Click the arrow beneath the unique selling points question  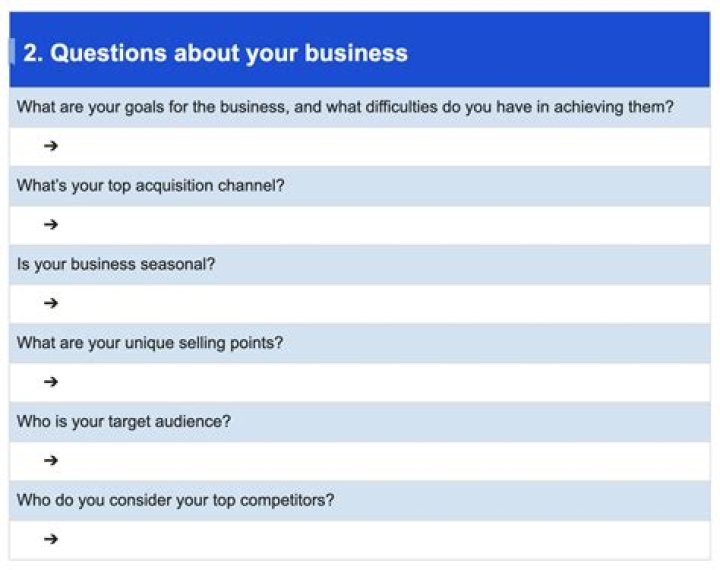tap(51, 381)
